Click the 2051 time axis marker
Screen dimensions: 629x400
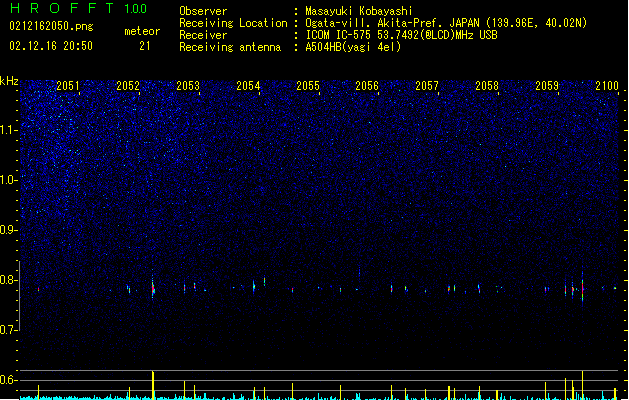pos(68,85)
